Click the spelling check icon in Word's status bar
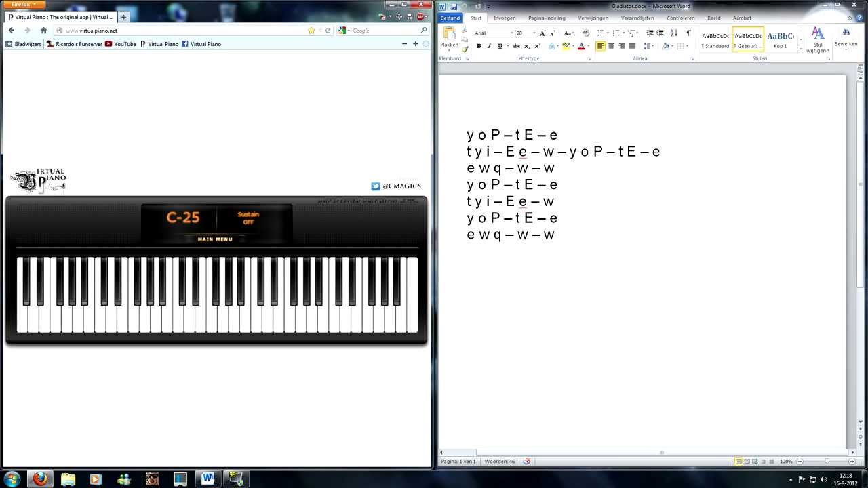This screenshot has height=488, width=868. pos(526,461)
